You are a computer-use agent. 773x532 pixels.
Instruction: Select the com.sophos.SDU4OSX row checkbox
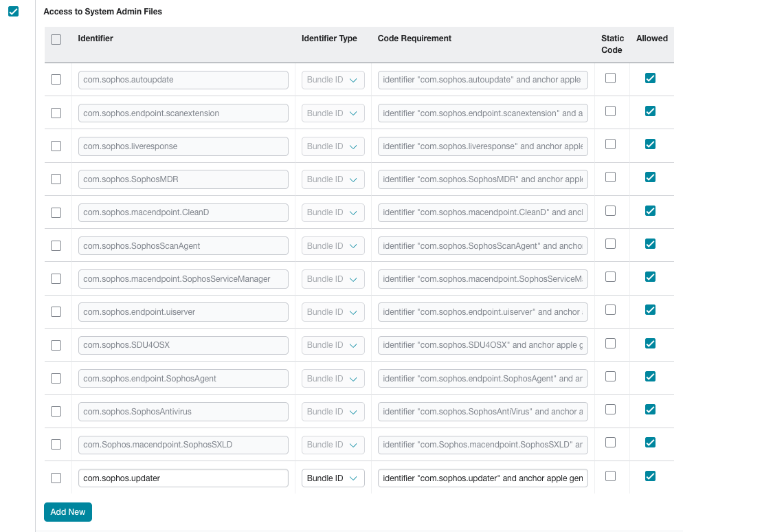56,345
